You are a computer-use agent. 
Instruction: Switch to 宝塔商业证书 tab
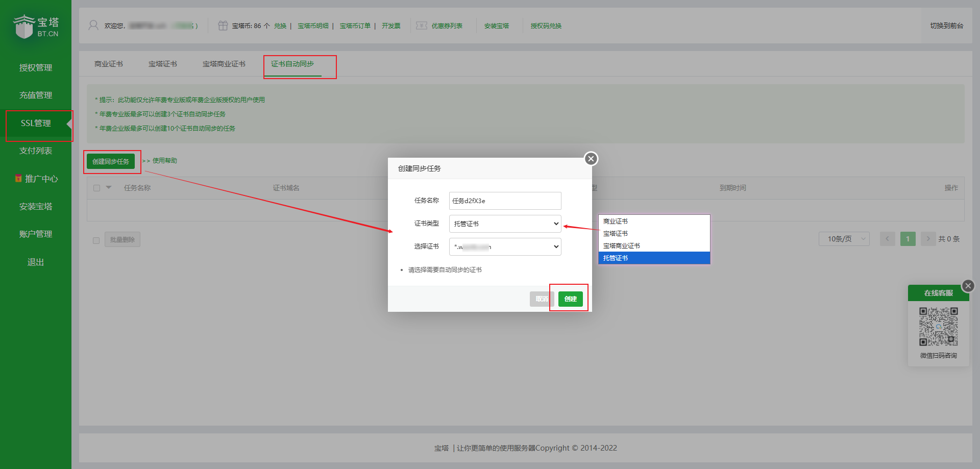[224, 64]
